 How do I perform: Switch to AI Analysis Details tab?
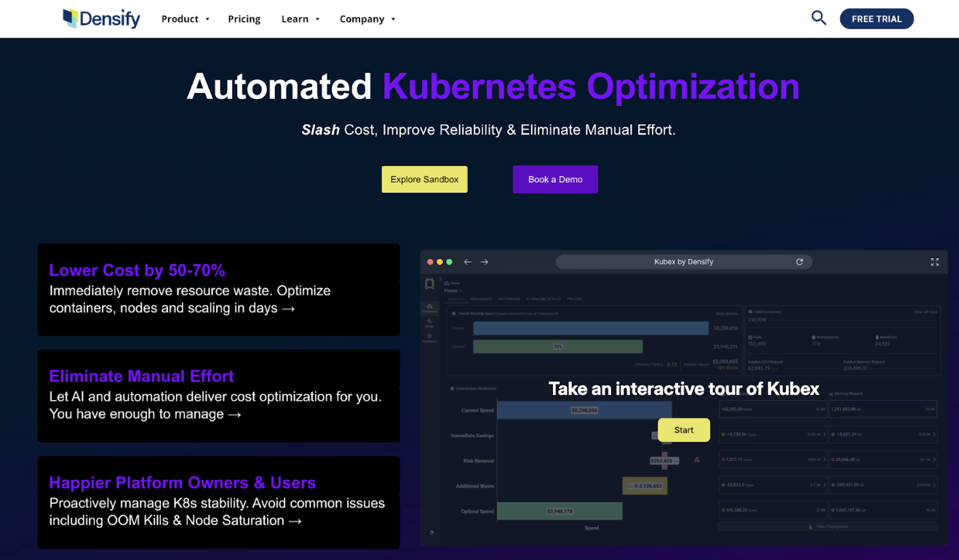(x=544, y=299)
